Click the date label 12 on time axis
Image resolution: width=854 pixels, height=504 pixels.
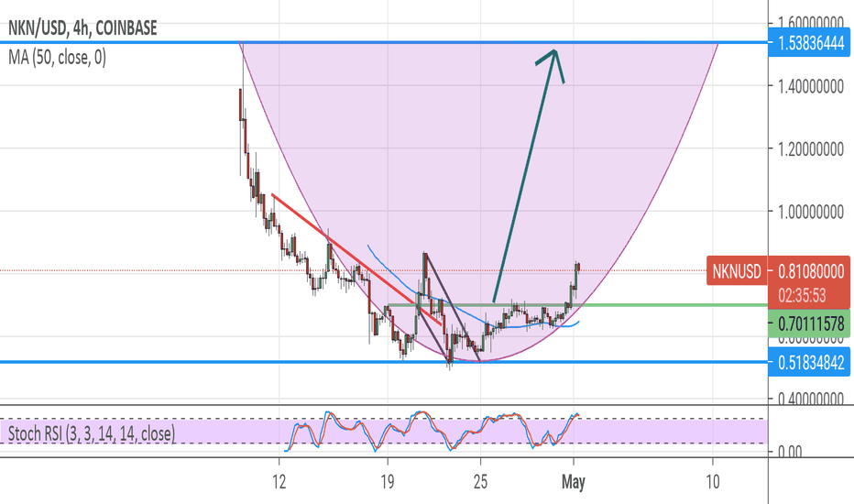point(279,482)
